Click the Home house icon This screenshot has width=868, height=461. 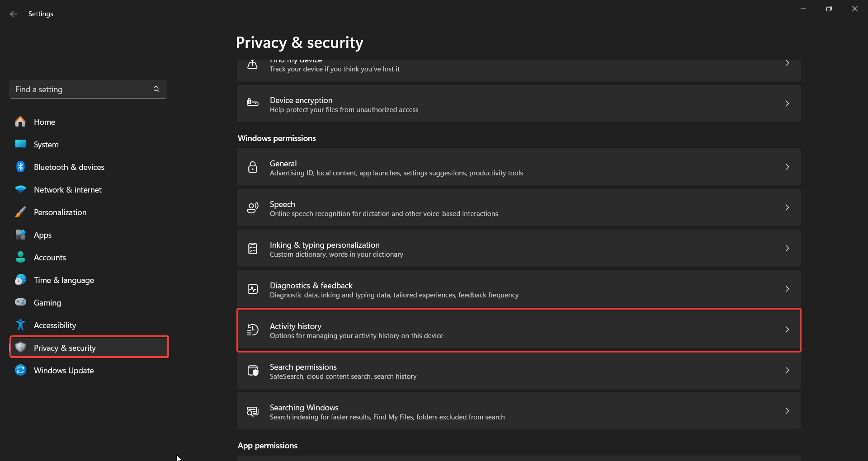pyautogui.click(x=20, y=122)
